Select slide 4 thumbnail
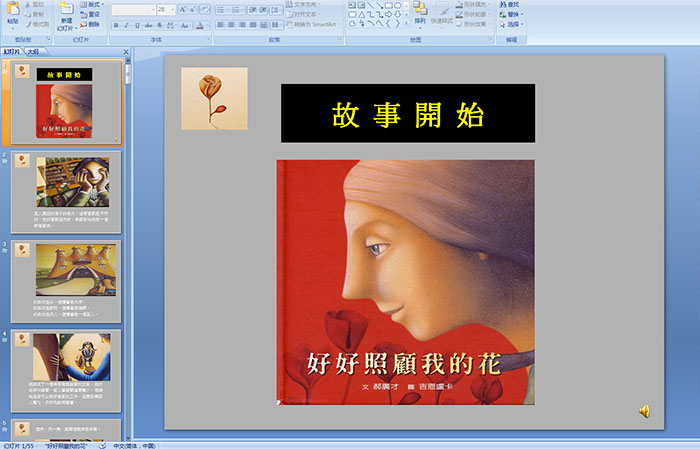Screen dimensions: 700x449 click(x=66, y=370)
